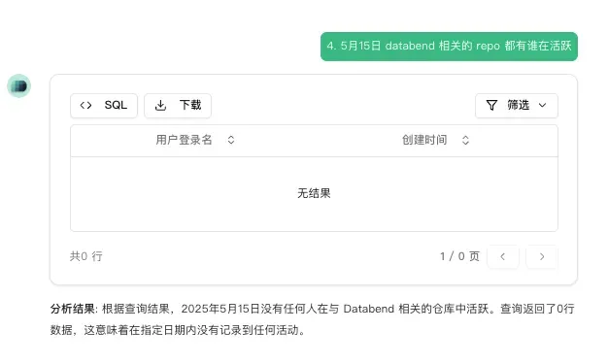Click the 创建时间 column header

tap(424, 140)
